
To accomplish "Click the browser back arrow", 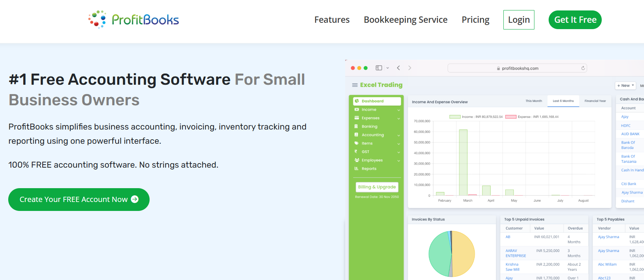I will point(399,68).
